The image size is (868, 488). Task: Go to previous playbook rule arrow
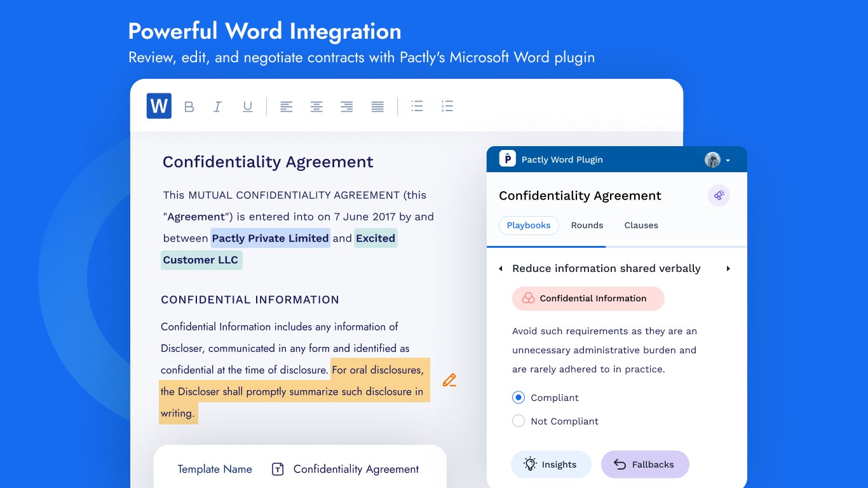(x=500, y=269)
